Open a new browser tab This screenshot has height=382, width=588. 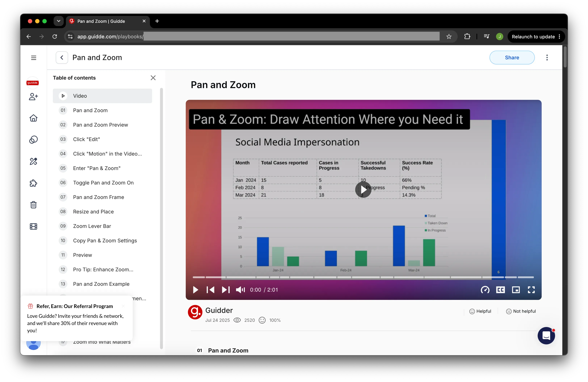point(157,21)
